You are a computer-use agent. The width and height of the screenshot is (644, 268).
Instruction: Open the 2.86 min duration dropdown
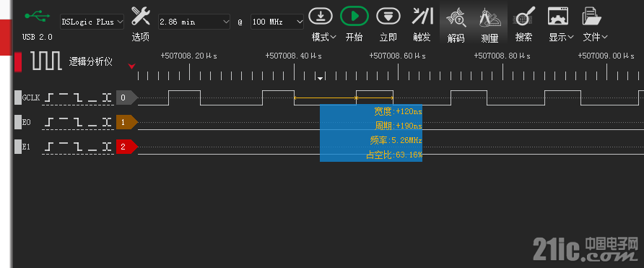click(x=194, y=22)
